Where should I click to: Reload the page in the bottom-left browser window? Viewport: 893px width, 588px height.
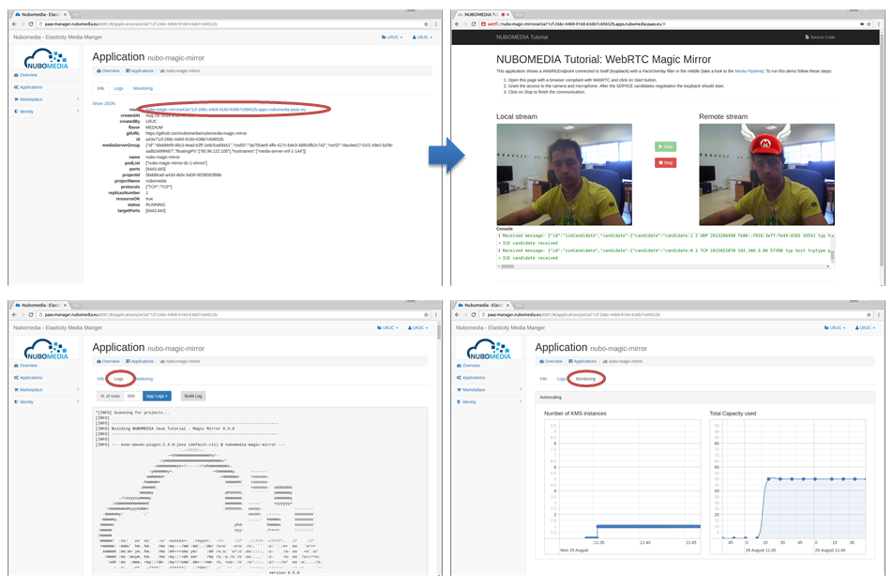[31, 315]
